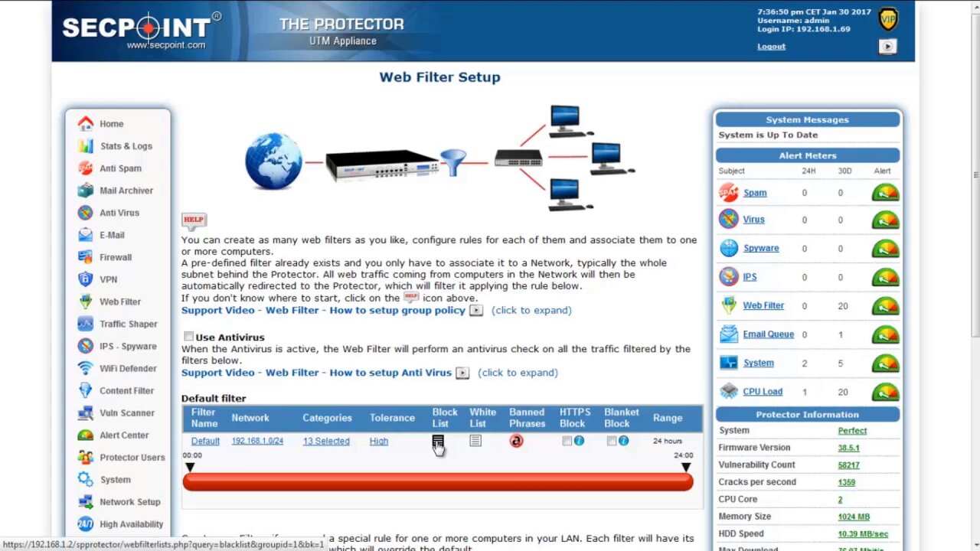This screenshot has width=980, height=551.
Task: Open the Email Queue alert link
Action: click(x=768, y=334)
